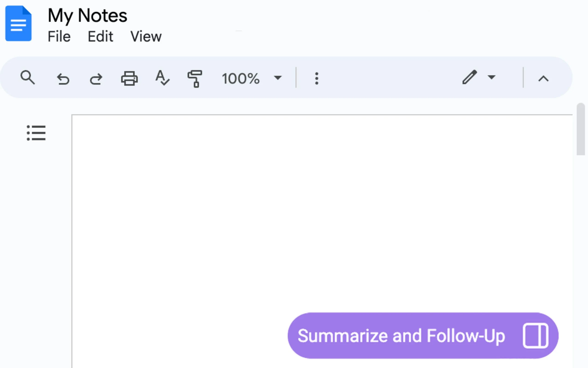Print the document with printer icon
The width and height of the screenshot is (588, 368).
tap(129, 78)
